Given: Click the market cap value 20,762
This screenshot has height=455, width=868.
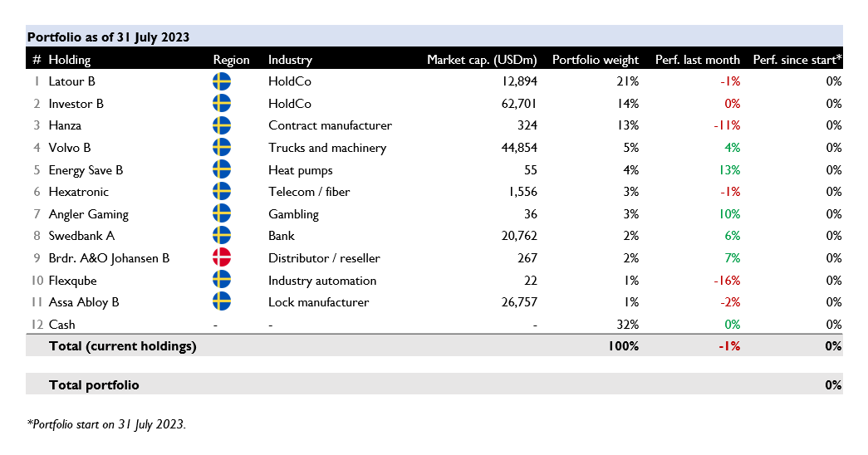Looking at the screenshot, I should (519, 236).
